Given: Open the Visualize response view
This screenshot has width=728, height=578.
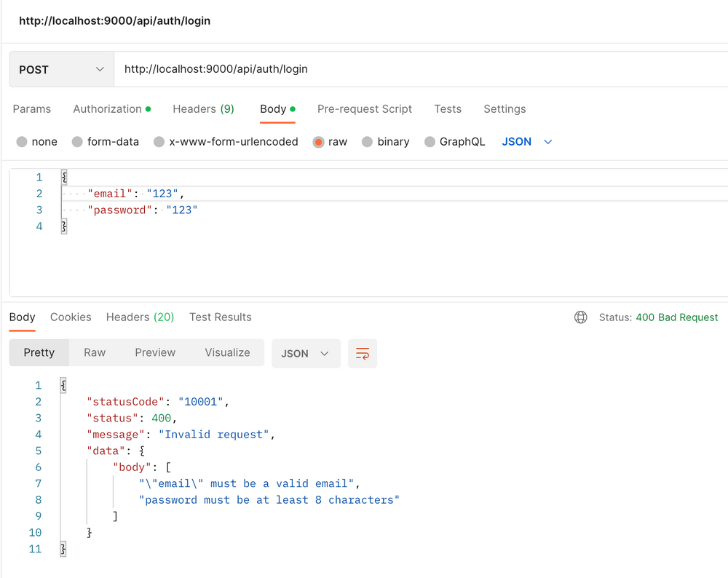Looking at the screenshot, I should [x=227, y=352].
